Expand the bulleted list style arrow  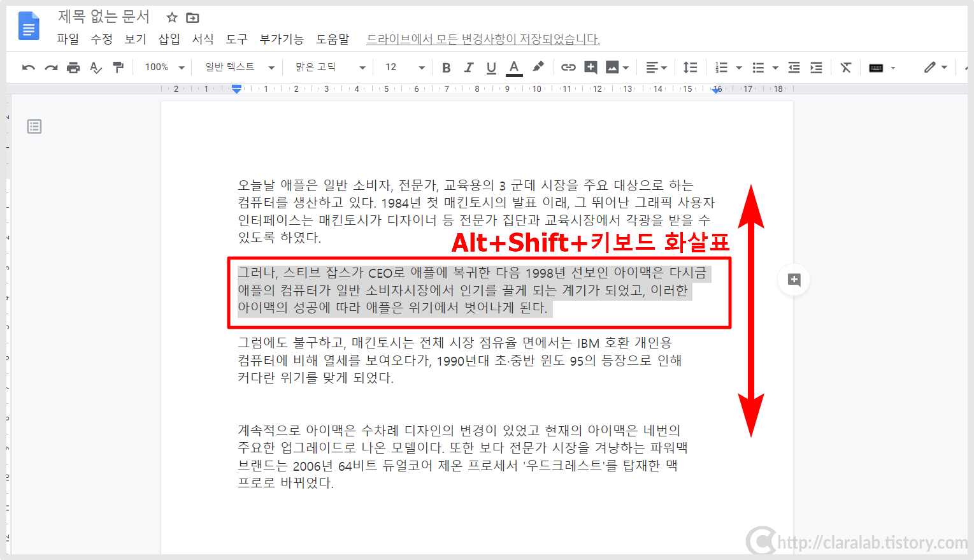click(x=775, y=68)
